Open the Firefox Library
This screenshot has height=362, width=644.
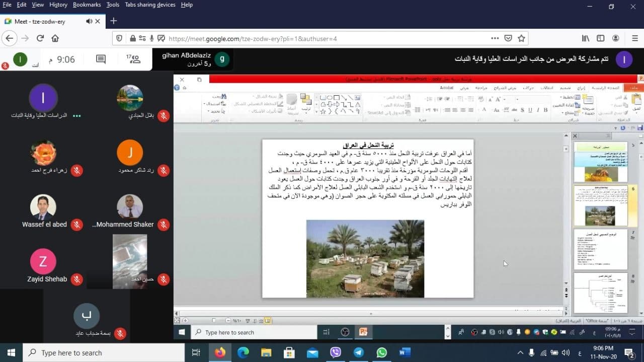coord(586,38)
